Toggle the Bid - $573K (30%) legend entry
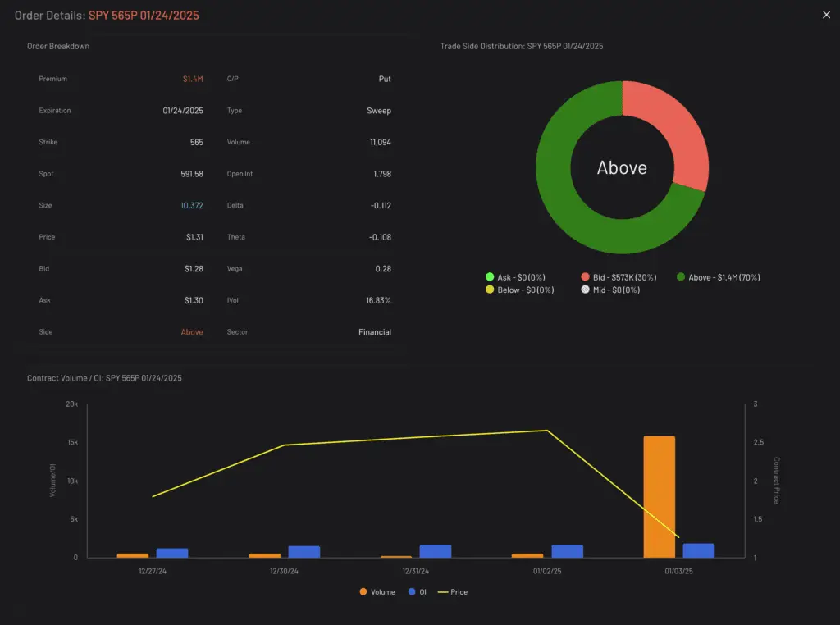840x625 pixels. tap(619, 277)
